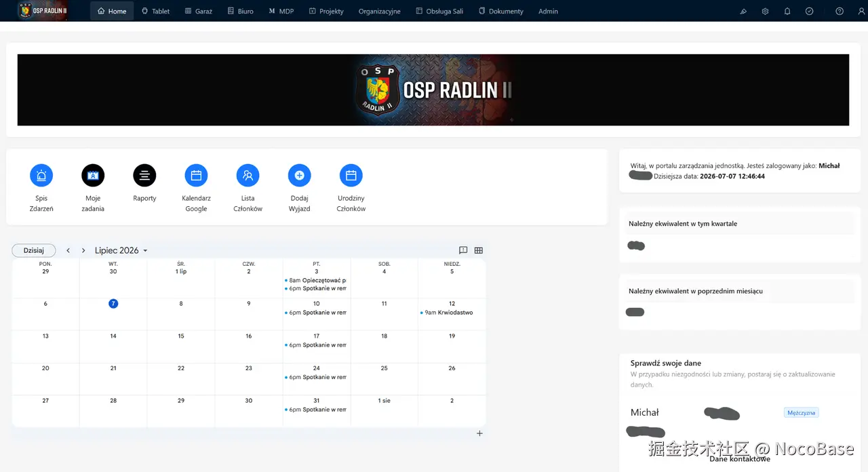The width and height of the screenshot is (868, 472).
Task: Click the Sprawdź swoje dane heading
Action: click(x=666, y=363)
